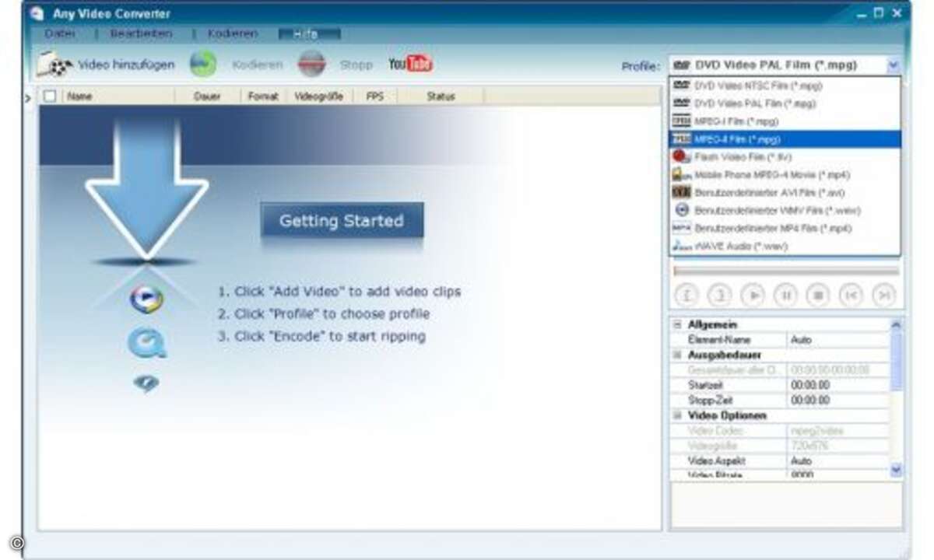Collapse the Allgemein property group
Image resolution: width=934 pixels, height=560 pixels.
click(x=677, y=324)
